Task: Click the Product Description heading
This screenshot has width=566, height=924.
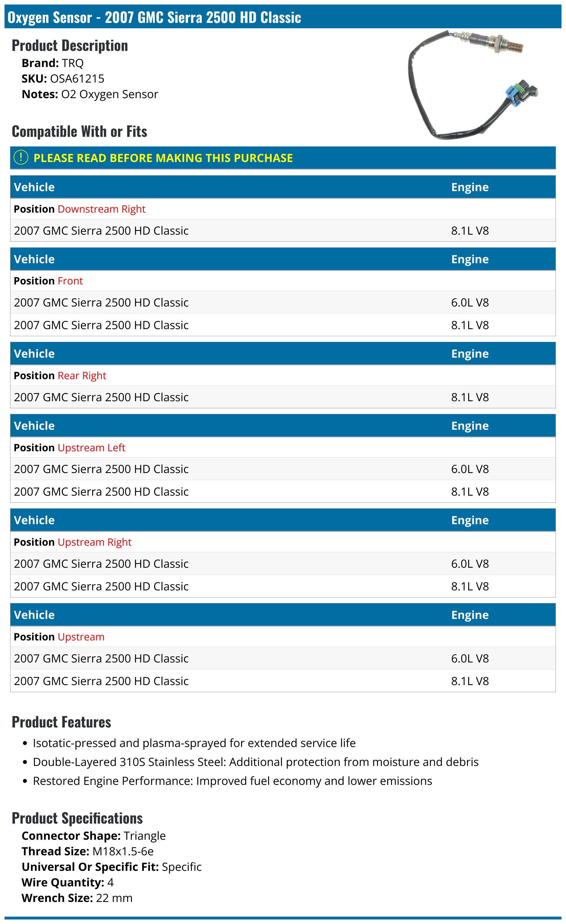Action: pos(70,46)
